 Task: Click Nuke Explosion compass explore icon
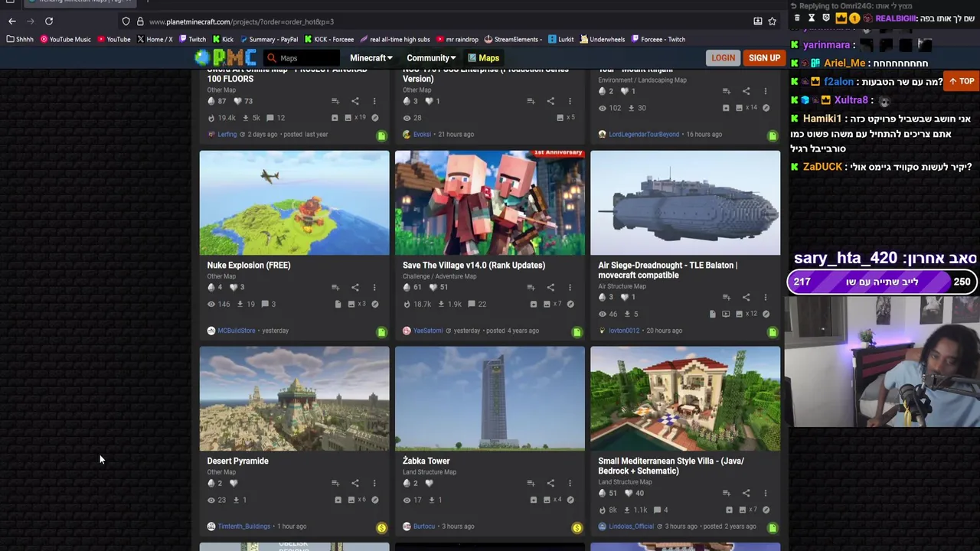click(374, 304)
